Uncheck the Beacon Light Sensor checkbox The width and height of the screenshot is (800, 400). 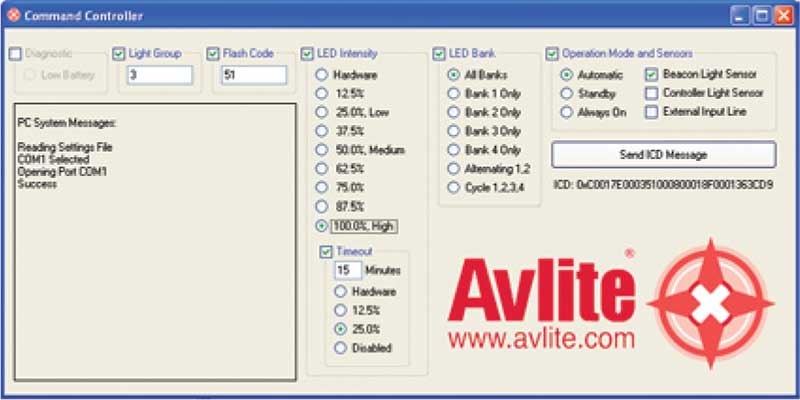[x=652, y=74]
